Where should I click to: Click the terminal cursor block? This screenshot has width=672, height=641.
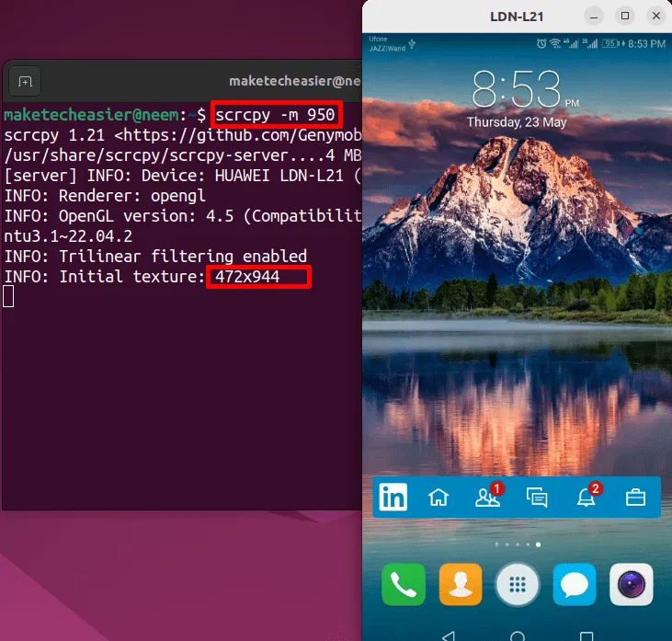[8, 297]
